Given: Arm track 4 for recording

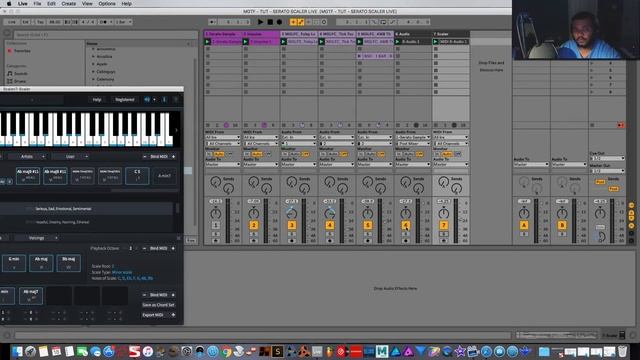Looking at the screenshot, I should click(329, 241).
